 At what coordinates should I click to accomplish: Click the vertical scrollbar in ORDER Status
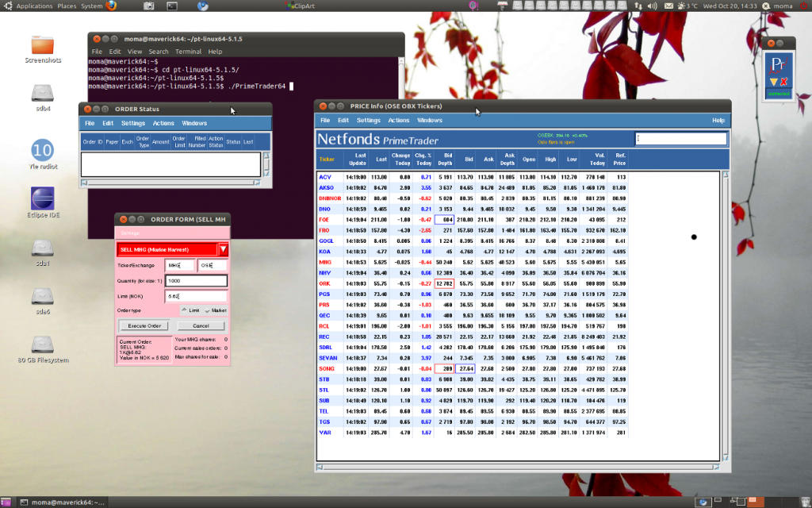pos(266,164)
